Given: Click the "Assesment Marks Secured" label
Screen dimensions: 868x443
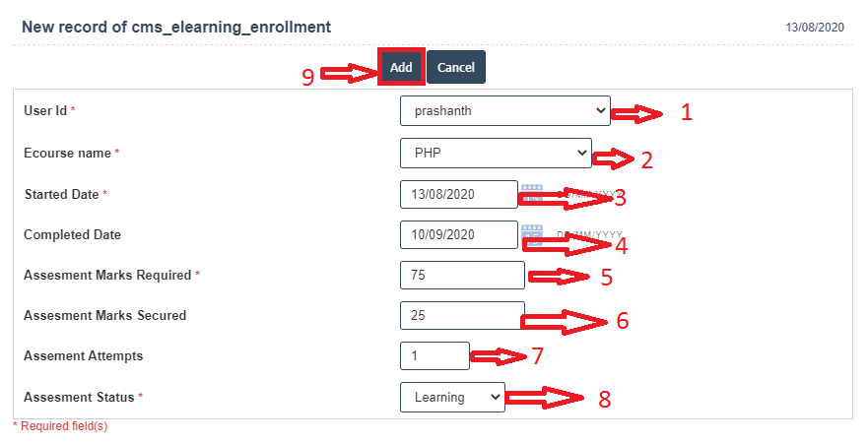Looking at the screenshot, I should coord(105,316).
